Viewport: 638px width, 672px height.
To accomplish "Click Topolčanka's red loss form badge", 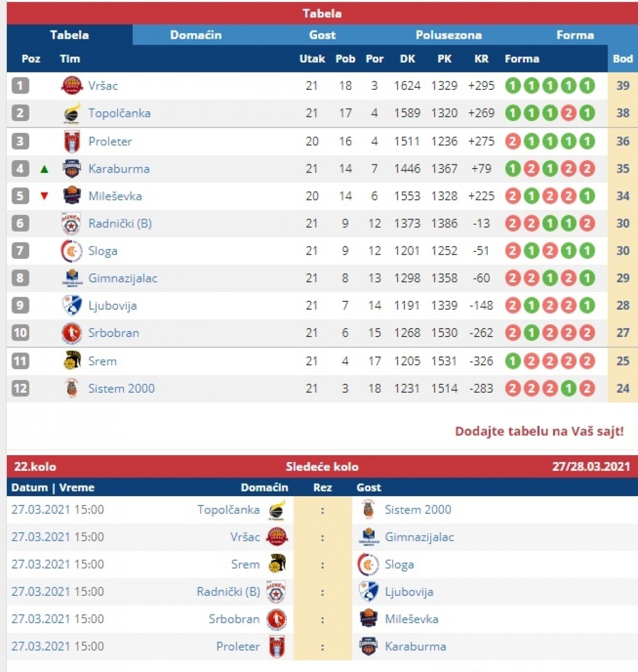I will (568, 113).
